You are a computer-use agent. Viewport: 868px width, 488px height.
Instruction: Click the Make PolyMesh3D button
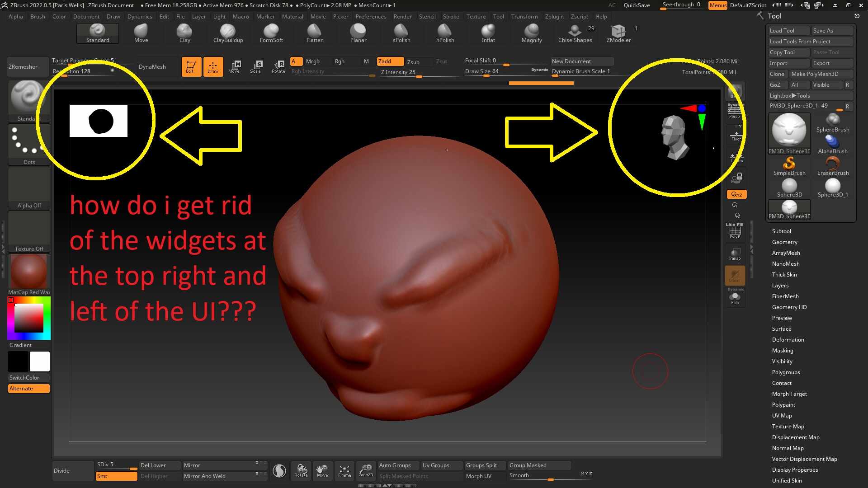[x=815, y=74]
